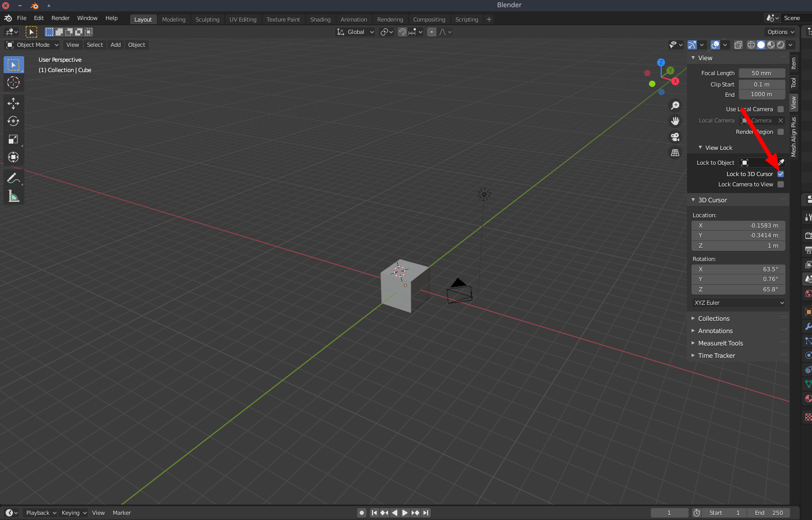The height and width of the screenshot is (520, 812).
Task: Expand the Annotations panel
Action: click(693, 331)
